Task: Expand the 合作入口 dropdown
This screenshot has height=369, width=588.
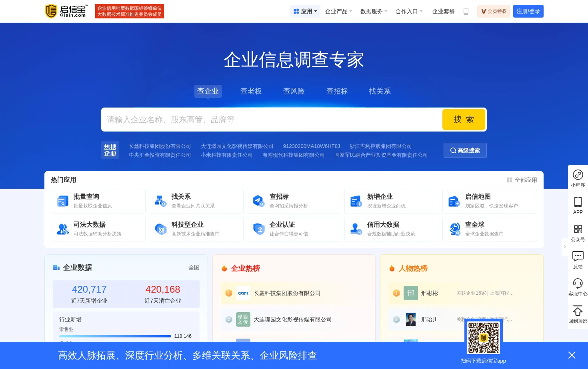Action: point(409,11)
